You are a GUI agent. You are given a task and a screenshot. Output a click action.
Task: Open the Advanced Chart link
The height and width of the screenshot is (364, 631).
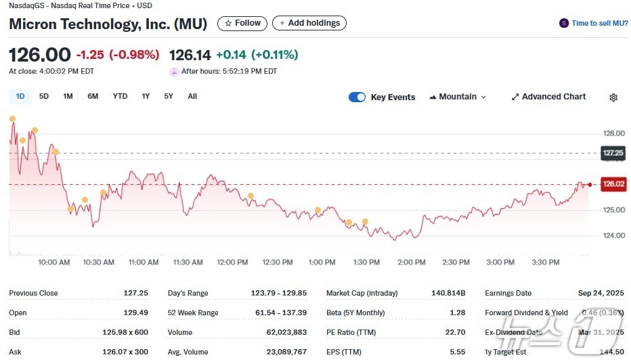click(553, 97)
